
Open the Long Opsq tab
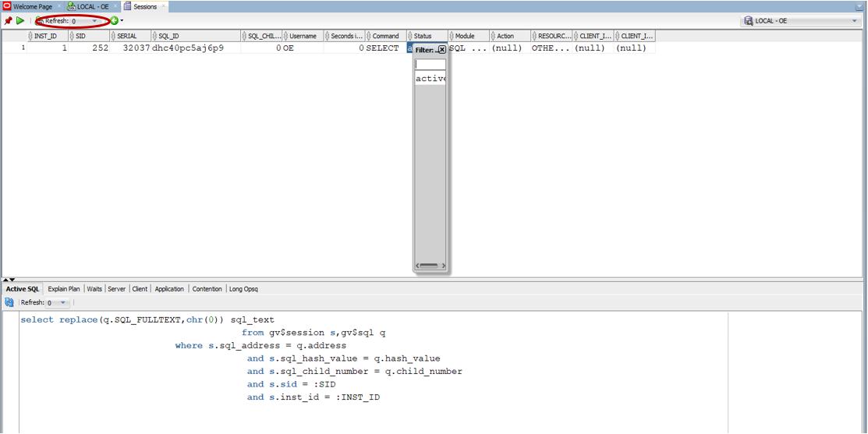coord(243,288)
